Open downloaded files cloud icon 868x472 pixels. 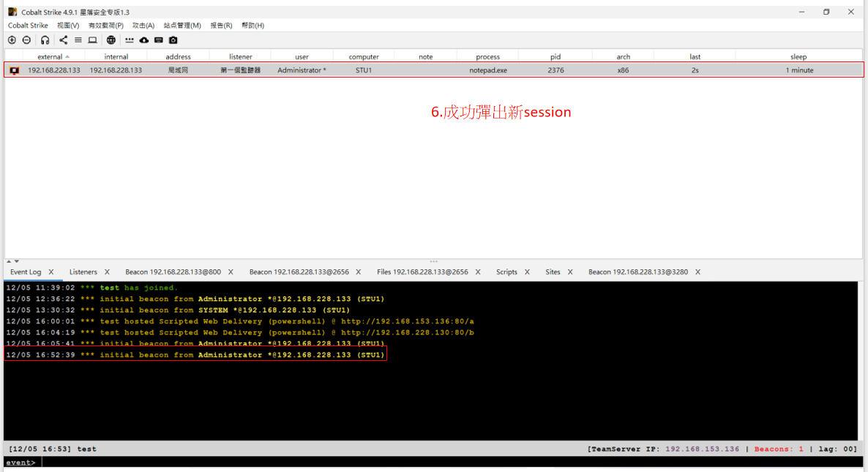[x=144, y=40]
